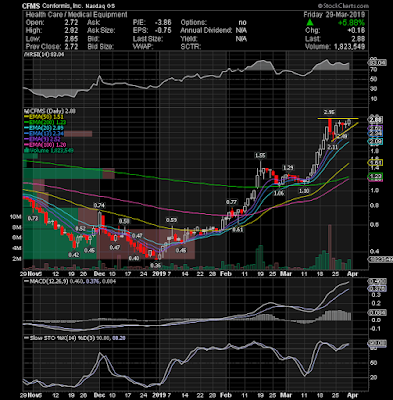Click the Dec label on price time axis
The image size is (393, 400).
[x=100, y=274]
